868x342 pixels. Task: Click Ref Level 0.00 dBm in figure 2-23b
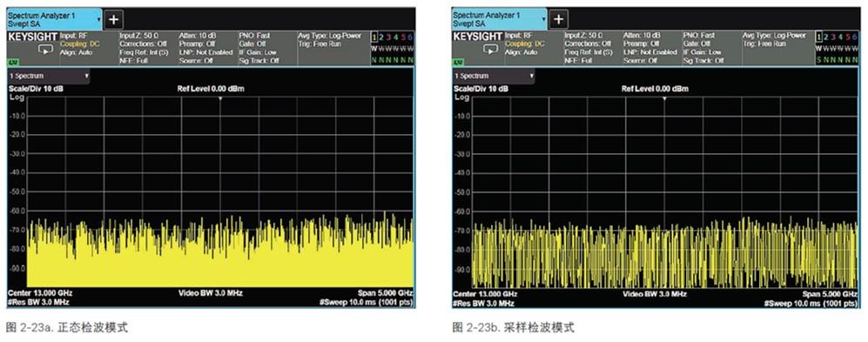[655, 89]
